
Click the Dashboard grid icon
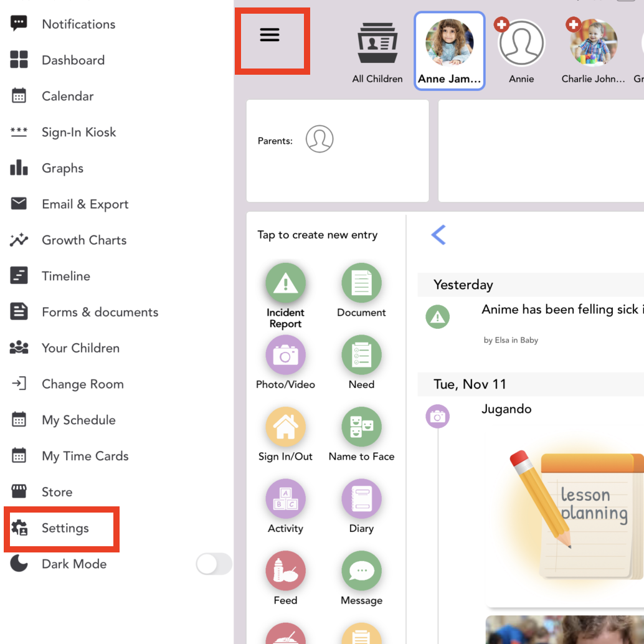[x=19, y=60]
